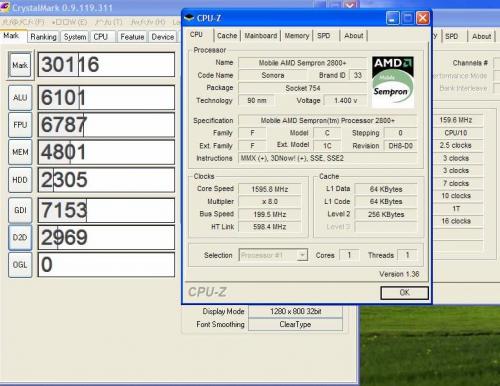This screenshot has width=500, height=386.
Task: Switch to CPU-Z Cache tab
Action: pyautogui.click(x=227, y=36)
